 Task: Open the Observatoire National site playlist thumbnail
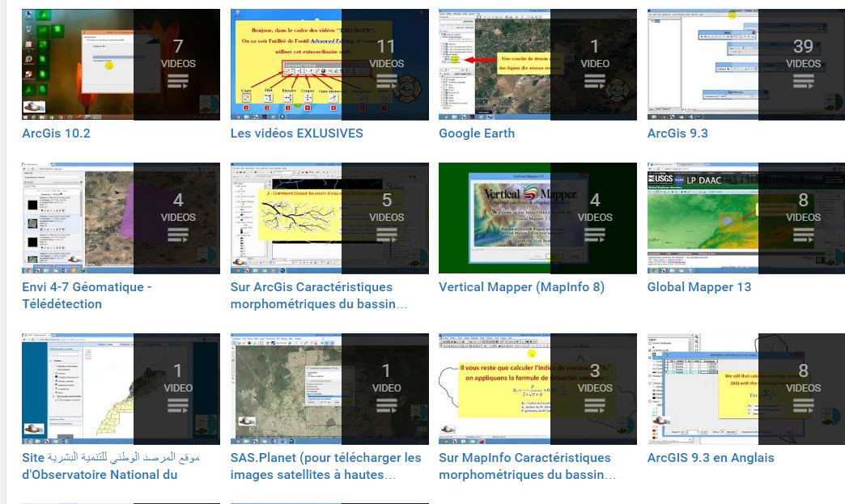click(x=121, y=389)
